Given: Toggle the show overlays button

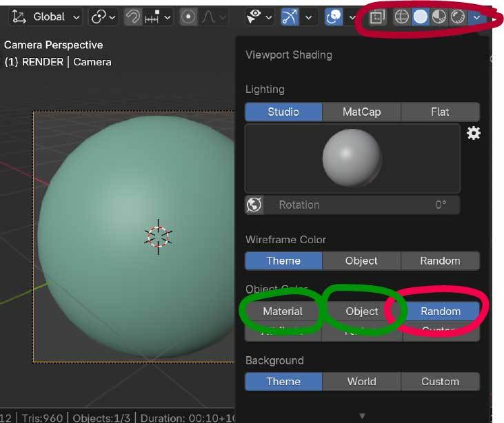Looking at the screenshot, I should 334,17.
